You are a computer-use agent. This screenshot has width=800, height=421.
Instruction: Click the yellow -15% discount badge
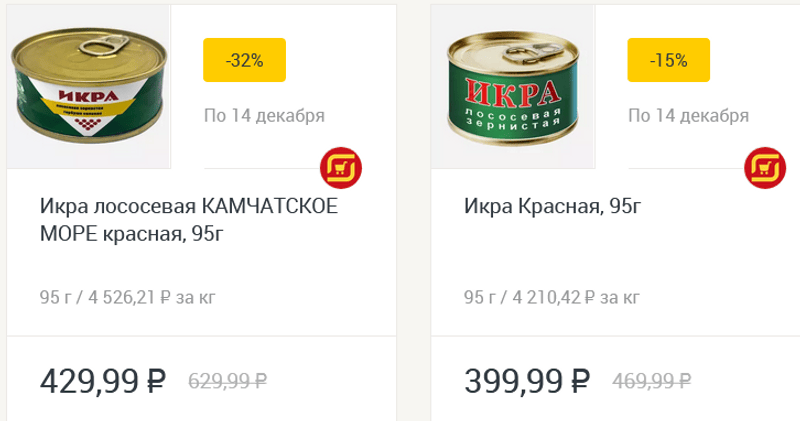click(x=668, y=60)
